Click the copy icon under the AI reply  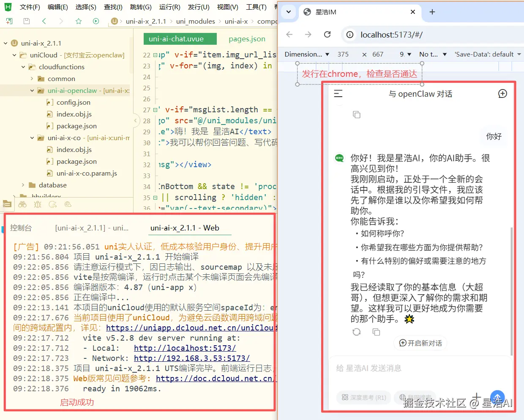click(376, 332)
